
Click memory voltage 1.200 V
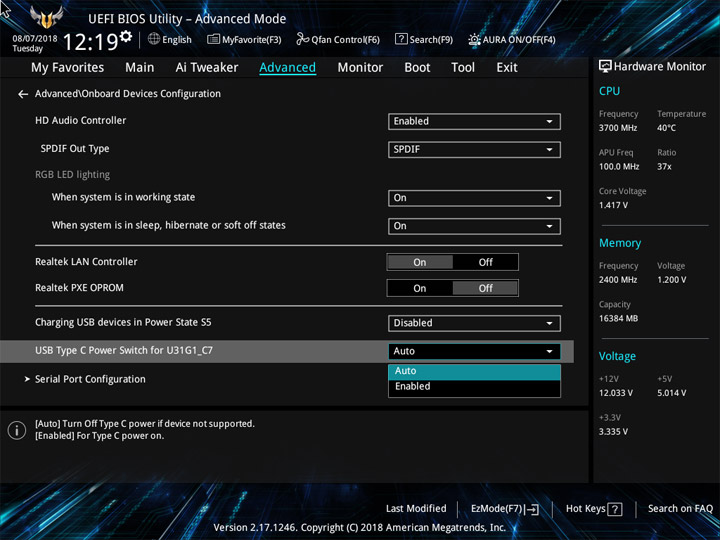(671, 280)
